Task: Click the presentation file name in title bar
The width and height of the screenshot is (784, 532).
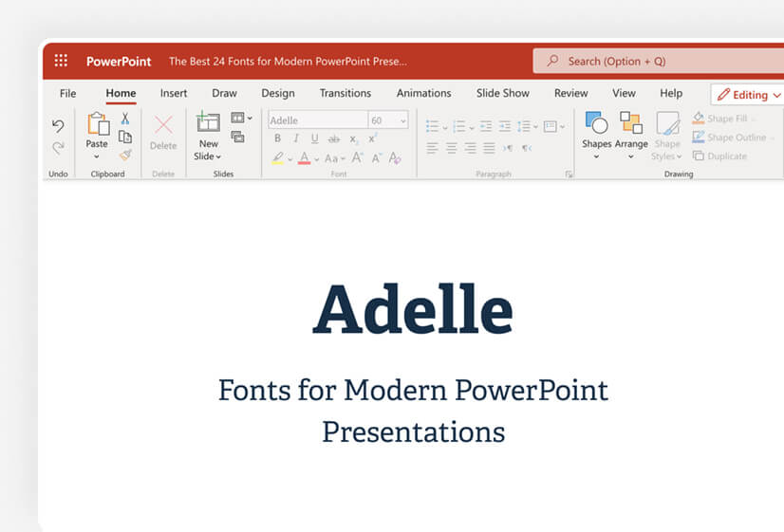Action: (x=288, y=62)
